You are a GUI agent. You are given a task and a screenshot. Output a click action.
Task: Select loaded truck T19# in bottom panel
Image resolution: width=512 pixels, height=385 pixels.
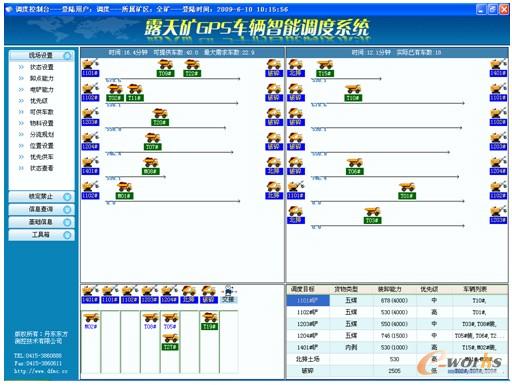tap(210, 321)
